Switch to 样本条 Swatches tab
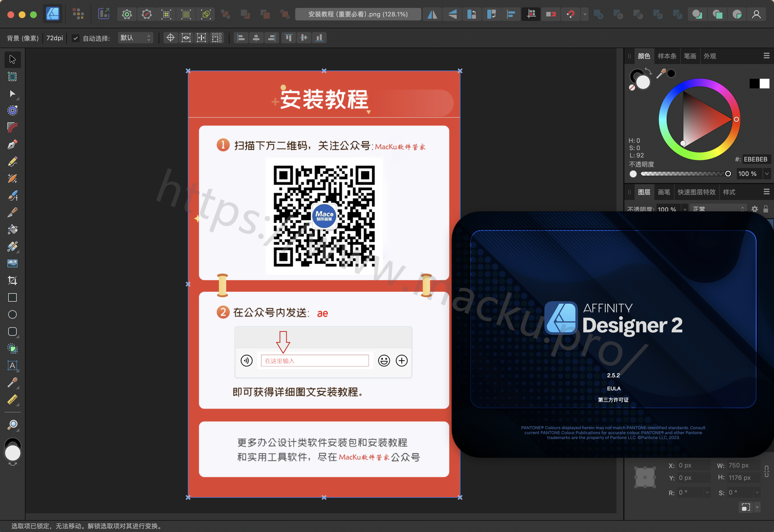Image resolution: width=774 pixels, height=532 pixels. click(x=667, y=56)
